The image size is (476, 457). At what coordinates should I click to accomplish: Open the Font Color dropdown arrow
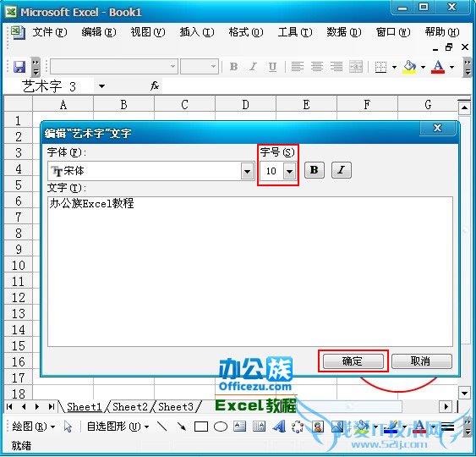point(451,67)
